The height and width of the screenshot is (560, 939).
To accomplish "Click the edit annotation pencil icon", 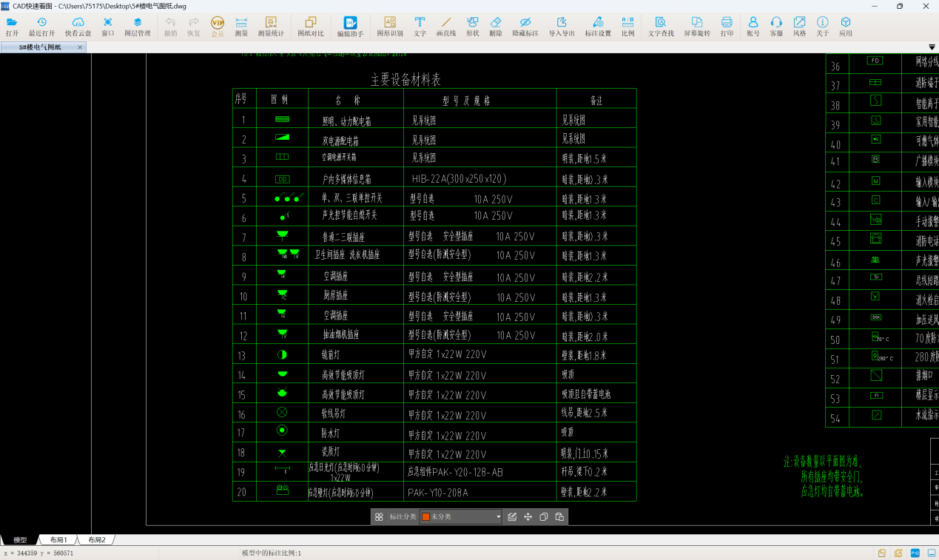I will tap(512, 517).
